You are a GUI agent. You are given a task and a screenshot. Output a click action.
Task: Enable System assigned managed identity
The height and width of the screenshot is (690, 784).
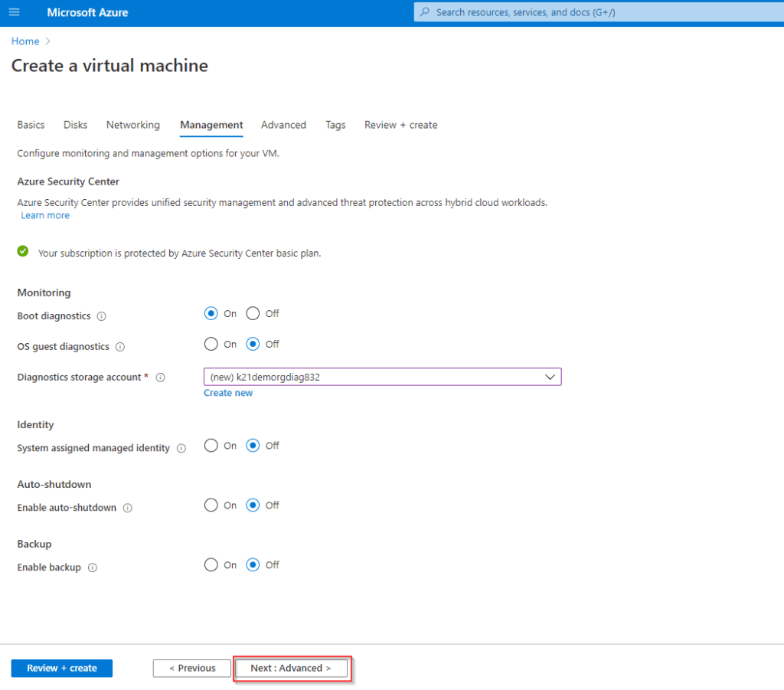pyautogui.click(x=211, y=445)
